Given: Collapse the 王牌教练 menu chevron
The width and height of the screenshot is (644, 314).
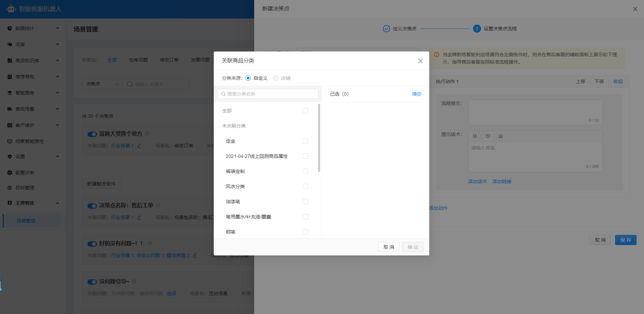Looking at the screenshot, I should pyautogui.click(x=58, y=203).
